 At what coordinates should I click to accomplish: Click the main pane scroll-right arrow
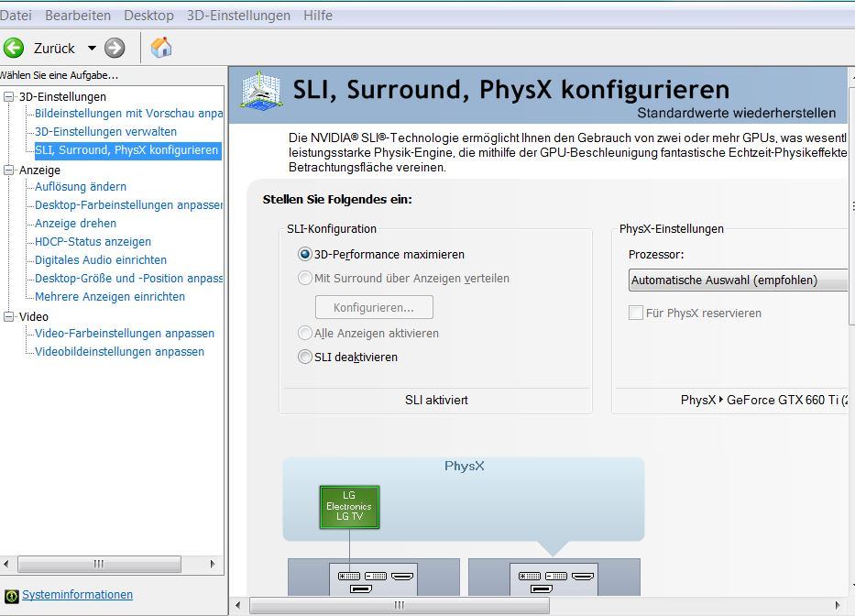838,605
